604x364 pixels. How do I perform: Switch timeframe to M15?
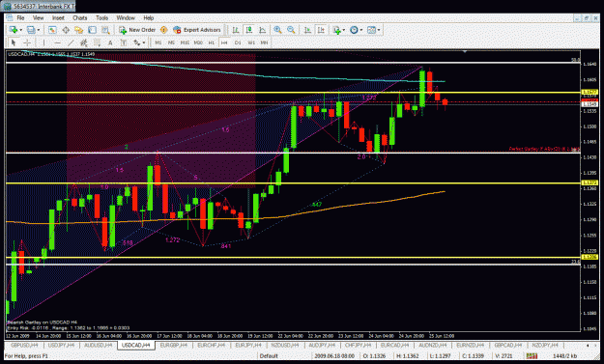pyautogui.click(x=185, y=42)
